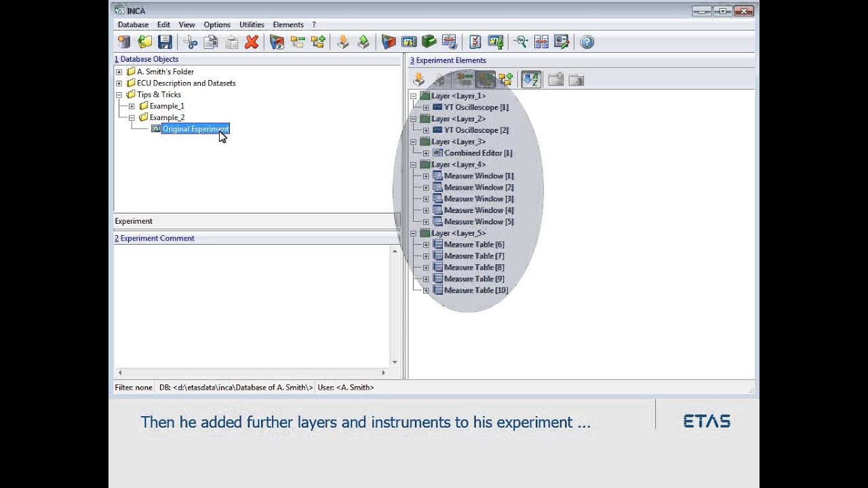Expand Measure Table [10] node
The height and width of the screenshot is (488, 868).
pyautogui.click(x=426, y=291)
